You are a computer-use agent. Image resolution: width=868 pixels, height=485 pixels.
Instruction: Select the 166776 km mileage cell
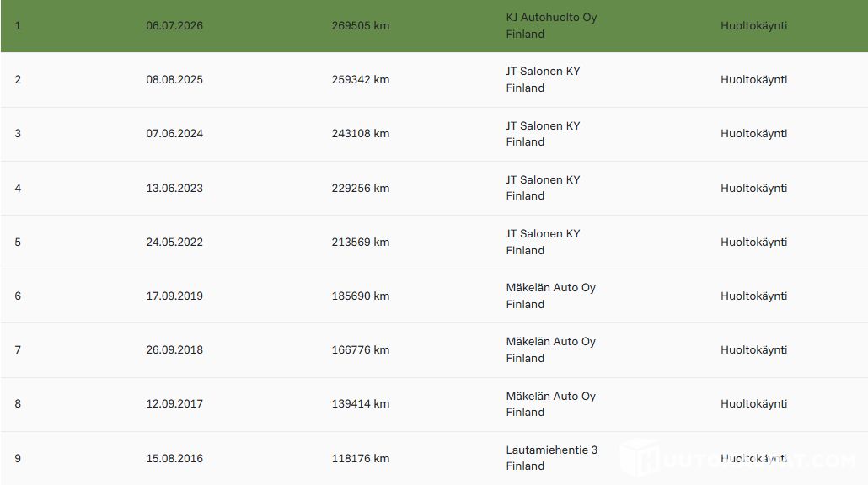tap(361, 350)
